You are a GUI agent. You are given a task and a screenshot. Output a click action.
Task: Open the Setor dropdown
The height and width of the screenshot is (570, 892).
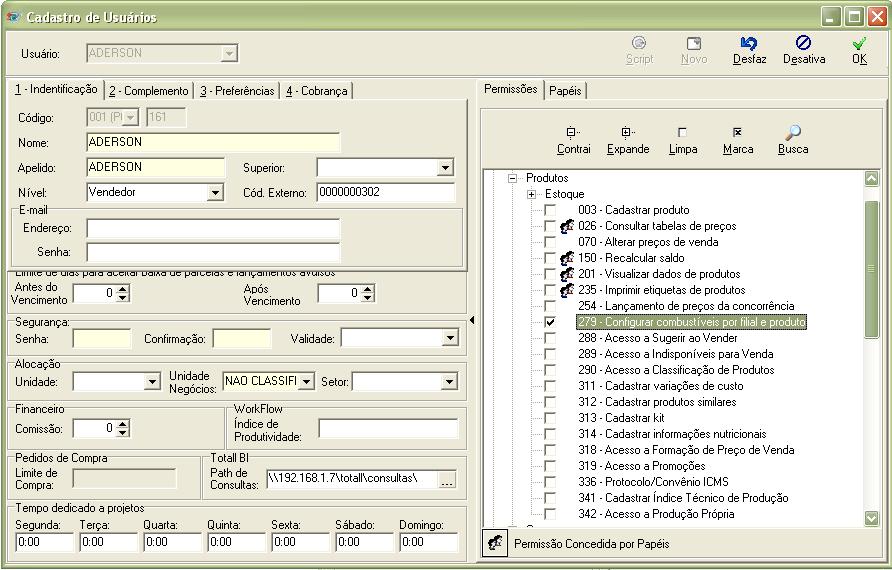[449, 381]
